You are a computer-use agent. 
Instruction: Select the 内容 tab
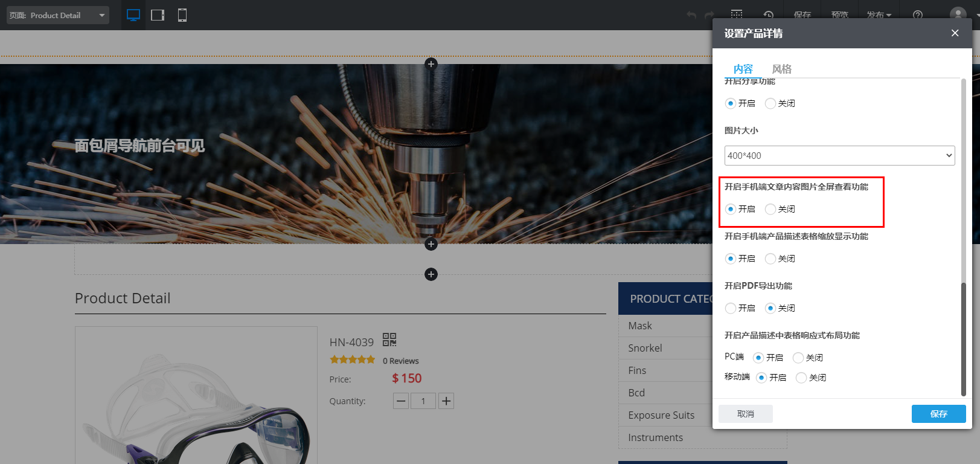(x=743, y=69)
